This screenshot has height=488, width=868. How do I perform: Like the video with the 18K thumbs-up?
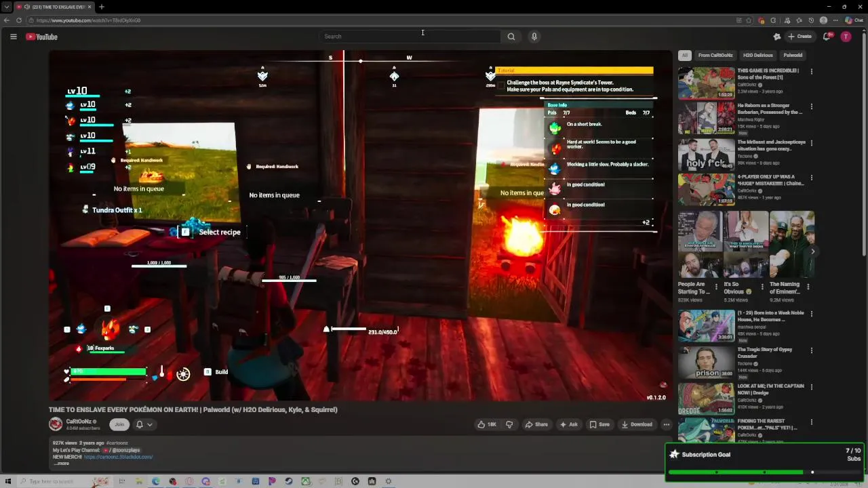(487, 424)
